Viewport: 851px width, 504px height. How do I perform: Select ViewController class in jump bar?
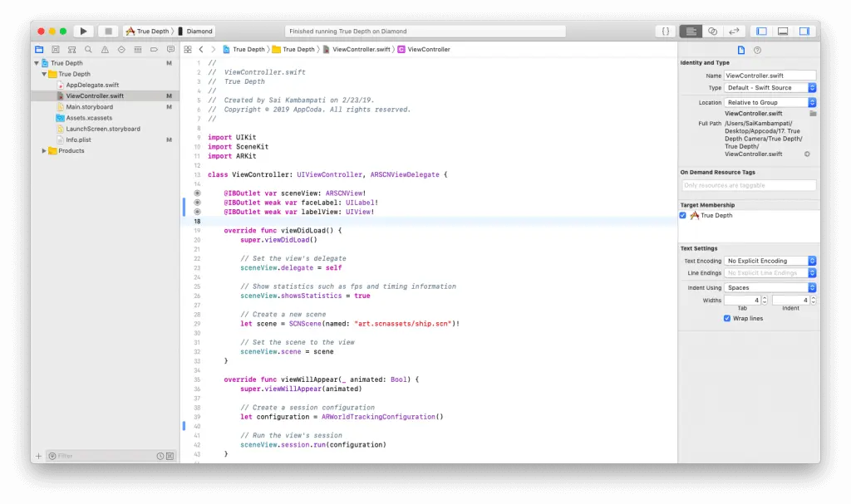click(424, 49)
